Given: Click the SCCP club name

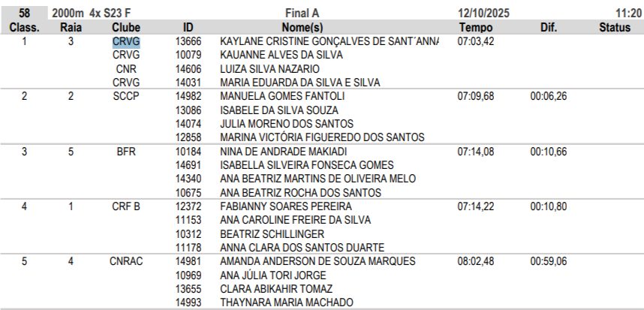Looking at the screenshot, I should point(126,97).
